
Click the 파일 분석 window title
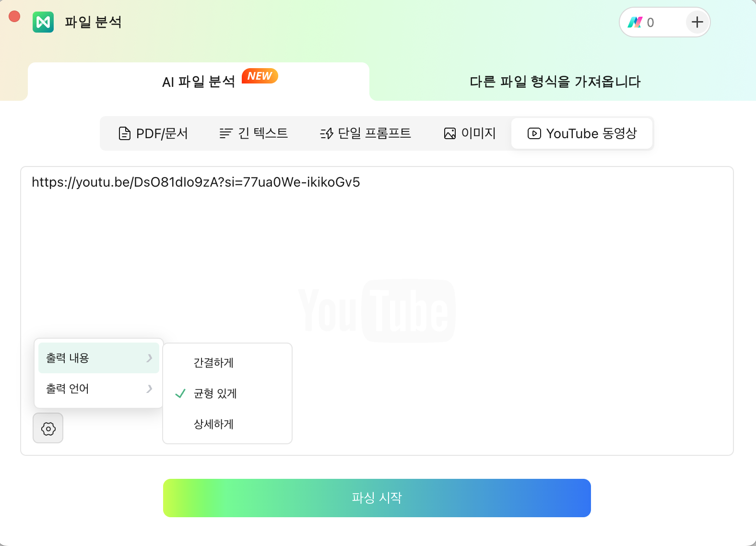pyautogui.click(x=93, y=22)
